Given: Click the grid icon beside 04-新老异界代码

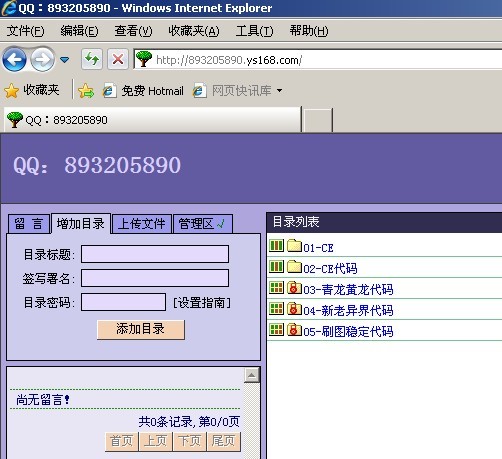Looking at the screenshot, I should click(276, 309).
